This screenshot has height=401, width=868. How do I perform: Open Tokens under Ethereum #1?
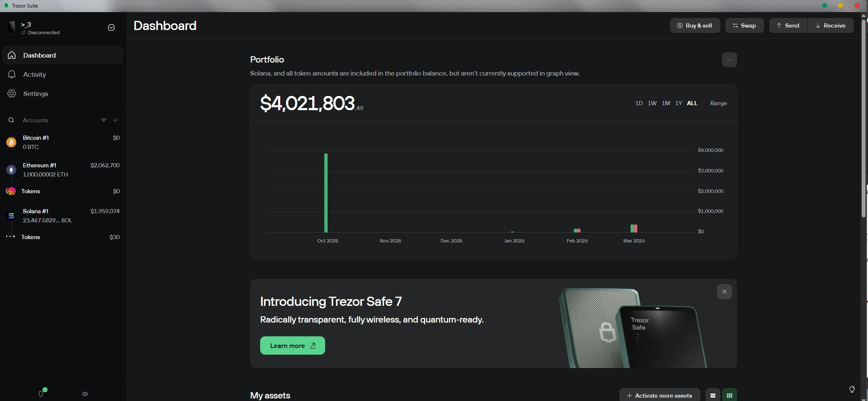tap(63, 191)
